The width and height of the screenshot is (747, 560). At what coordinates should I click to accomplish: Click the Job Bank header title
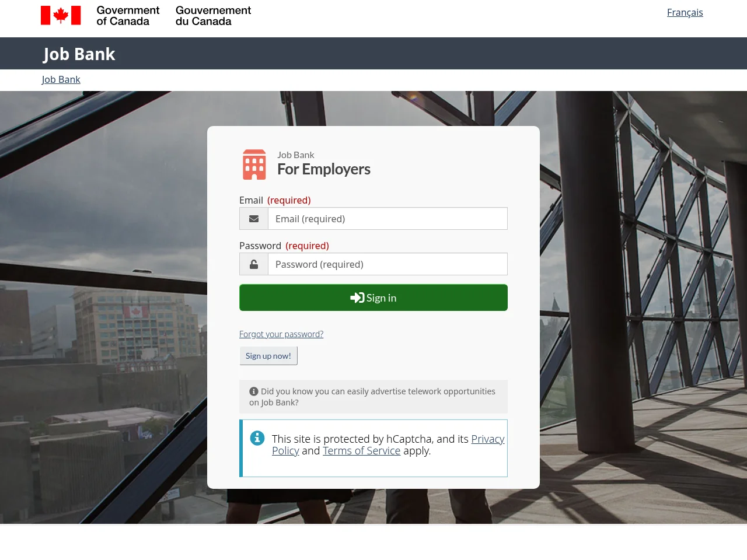pyautogui.click(x=79, y=54)
